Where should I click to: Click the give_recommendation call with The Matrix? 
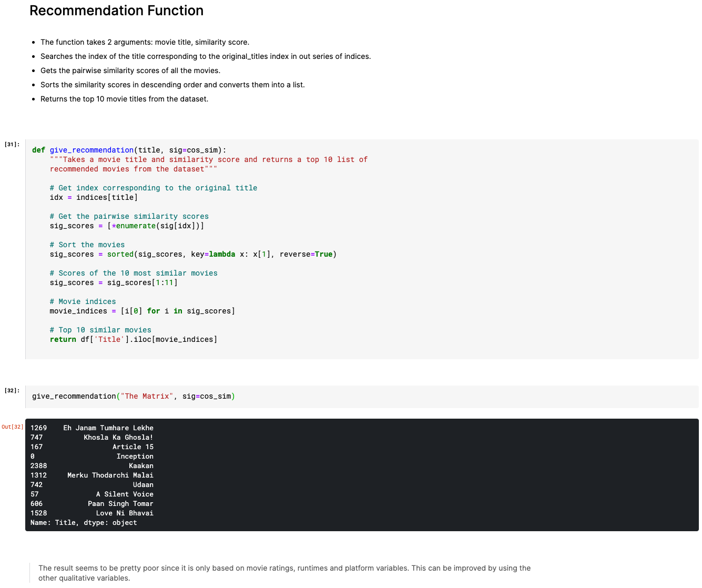pos(133,396)
